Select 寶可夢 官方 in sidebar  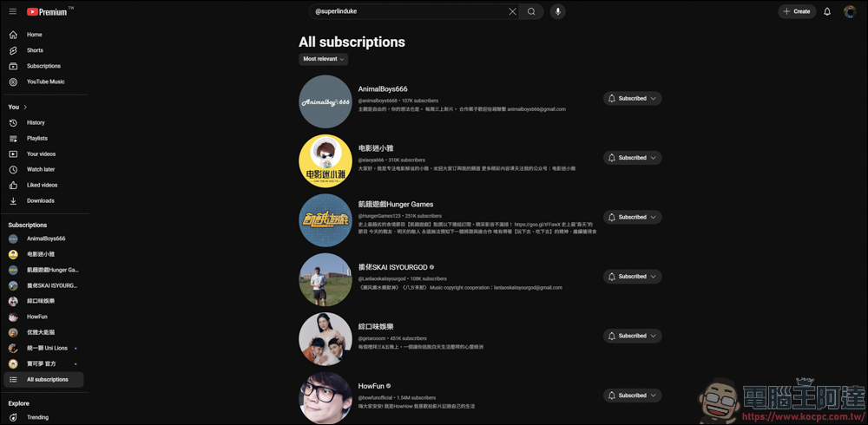[x=43, y=363]
